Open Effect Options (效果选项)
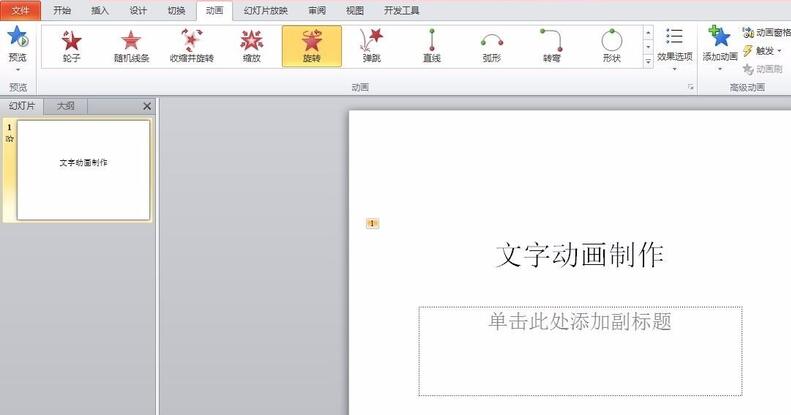Viewport: 791px width, 415px height. coord(674,48)
